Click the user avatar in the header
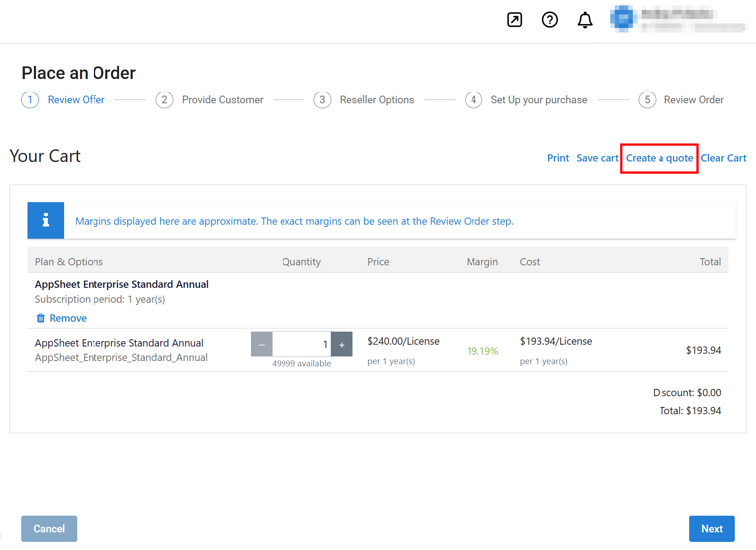This screenshot has height=550, width=756. coord(623,18)
